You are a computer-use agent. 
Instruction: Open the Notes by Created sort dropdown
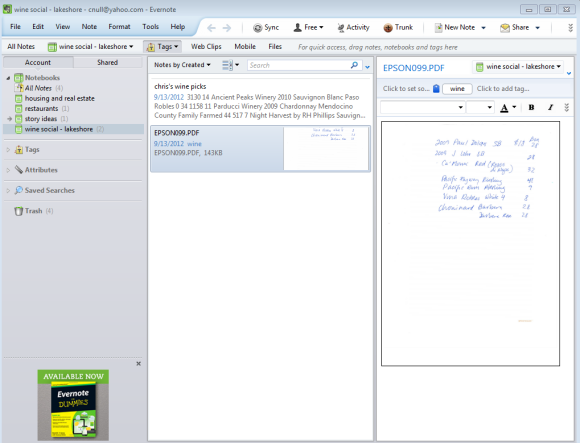182,65
